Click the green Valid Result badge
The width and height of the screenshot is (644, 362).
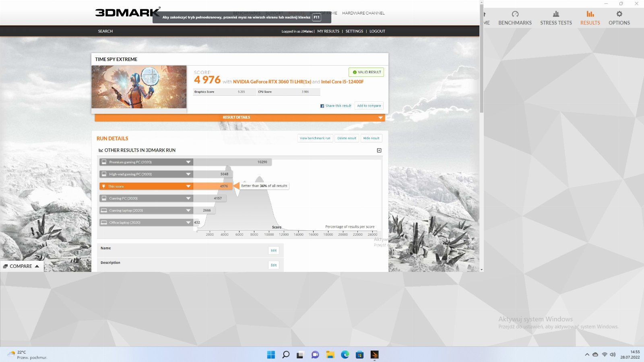click(x=366, y=72)
